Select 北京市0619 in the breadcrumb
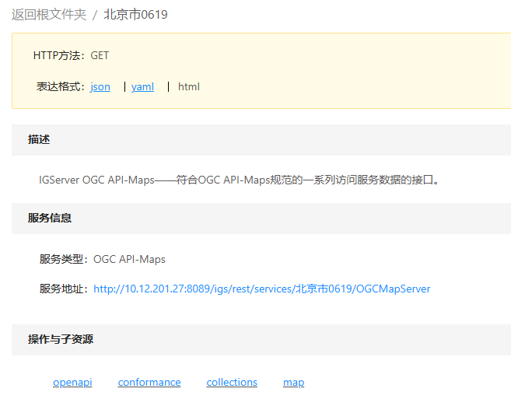Viewport: 511px width, 420px height. pos(135,15)
